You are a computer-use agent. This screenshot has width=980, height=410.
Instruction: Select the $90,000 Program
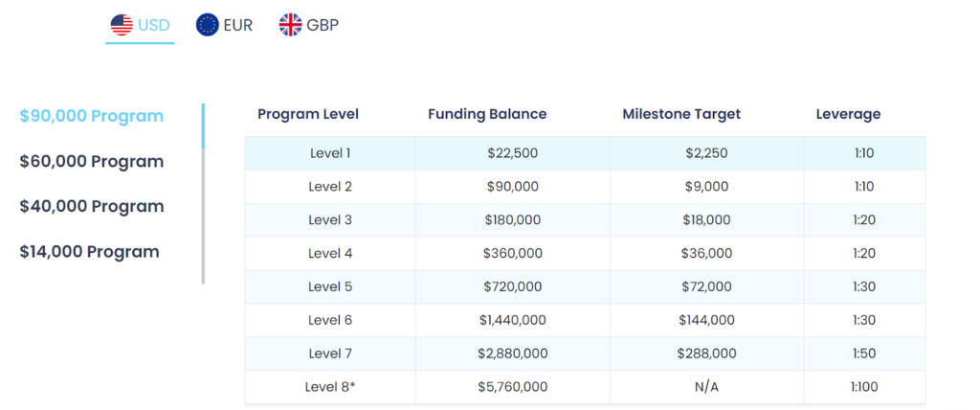(92, 116)
